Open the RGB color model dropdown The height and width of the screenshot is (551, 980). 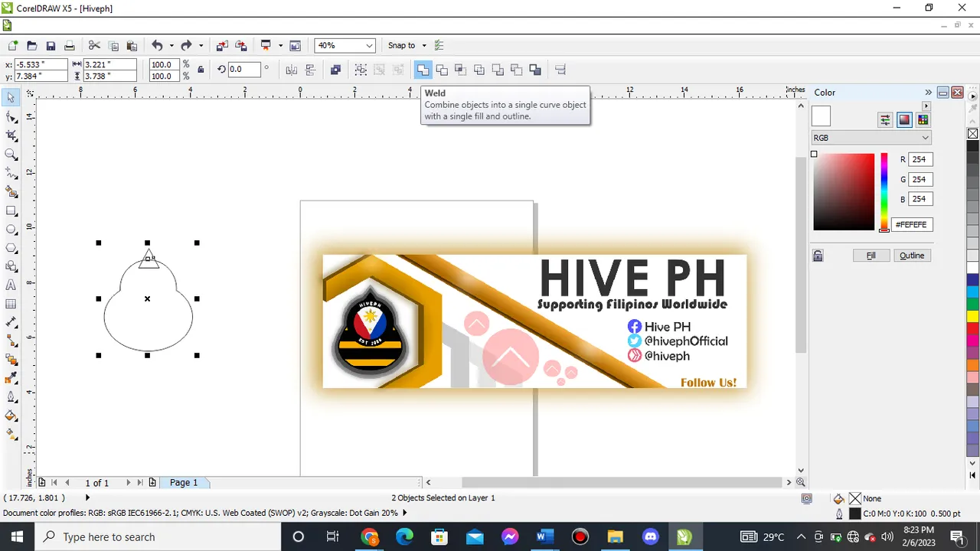(x=871, y=138)
